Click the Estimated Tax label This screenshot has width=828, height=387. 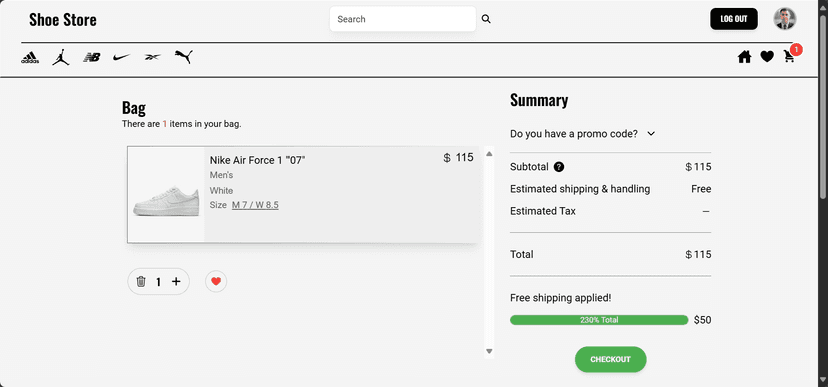pyautogui.click(x=543, y=211)
